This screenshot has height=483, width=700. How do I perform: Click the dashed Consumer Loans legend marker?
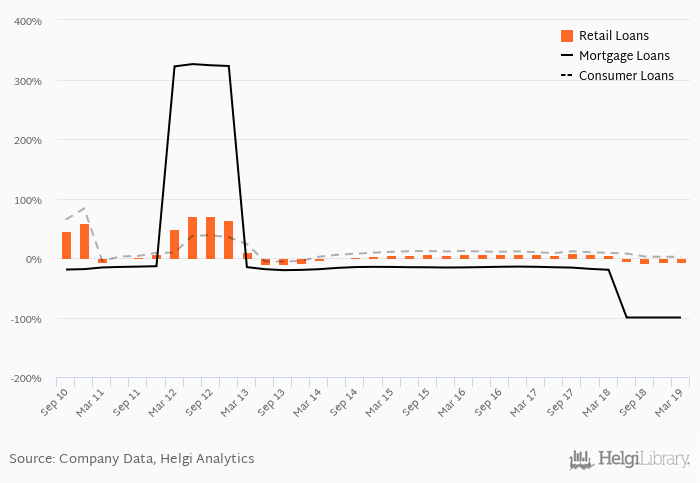click(x=567, y=75)
